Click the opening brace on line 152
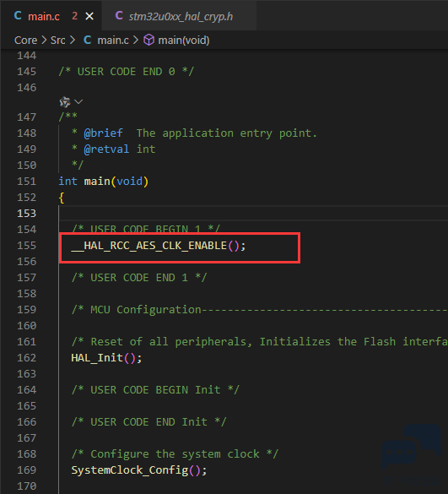The image size is (448, 494). (x=62, y=198)
